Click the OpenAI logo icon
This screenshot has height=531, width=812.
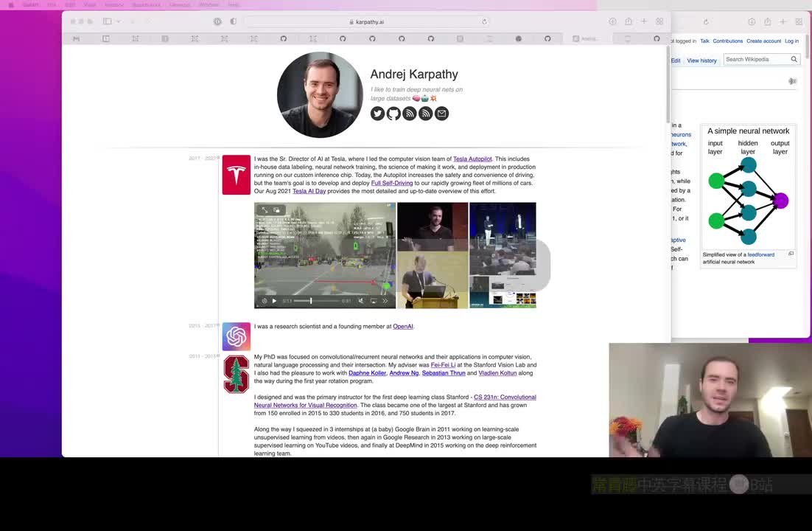click(x=236, y=336)
